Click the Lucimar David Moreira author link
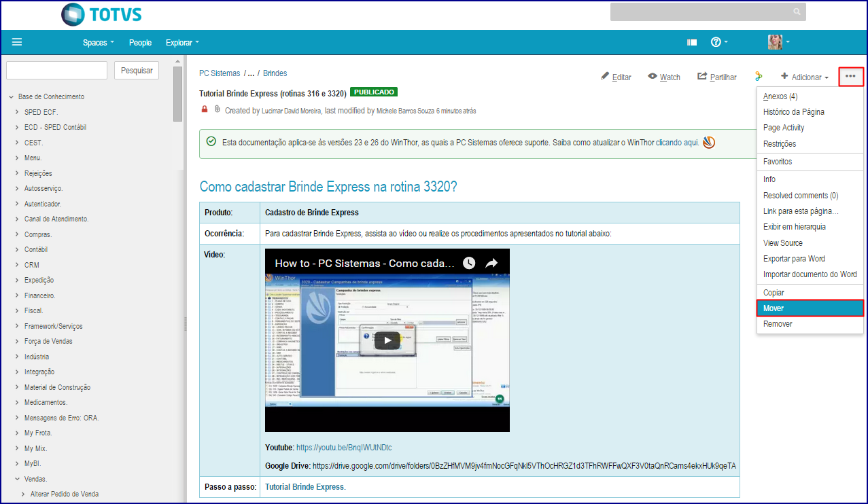868x504 pixels. pos(291,110)
